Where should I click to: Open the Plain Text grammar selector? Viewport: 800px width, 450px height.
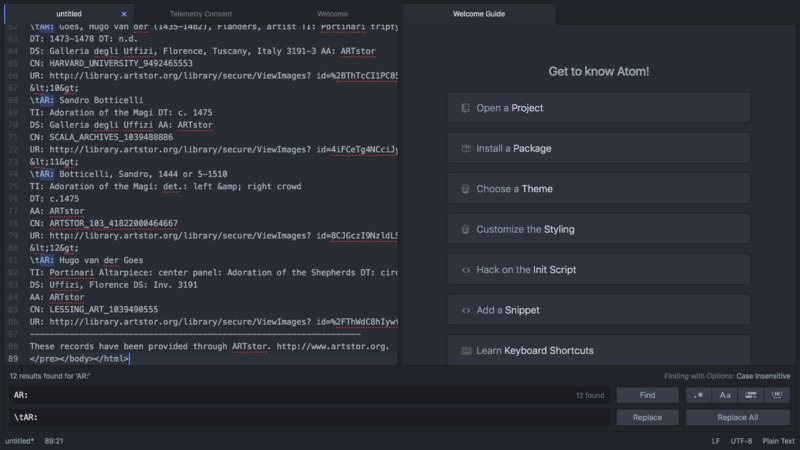pos(779,441)
